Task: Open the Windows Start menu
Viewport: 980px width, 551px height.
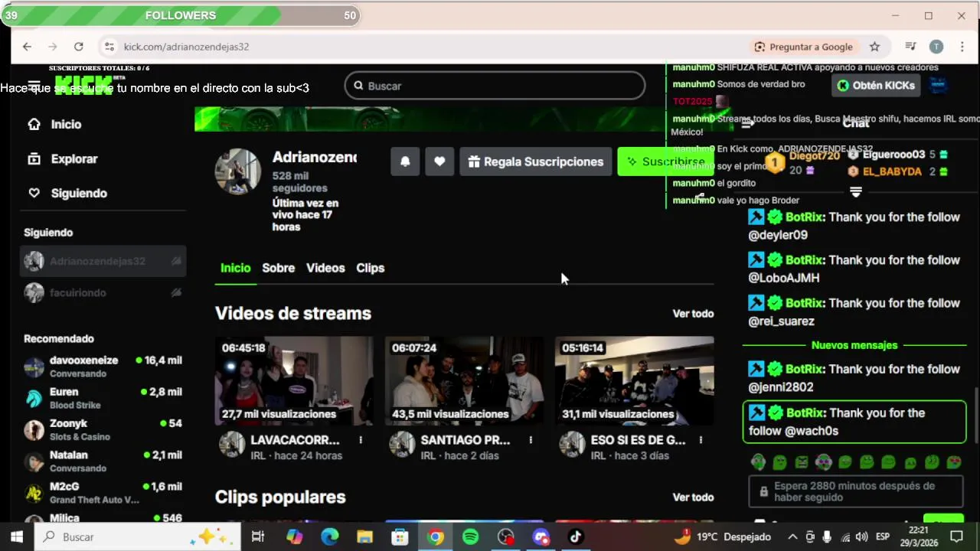Action: tap(17, 537)
